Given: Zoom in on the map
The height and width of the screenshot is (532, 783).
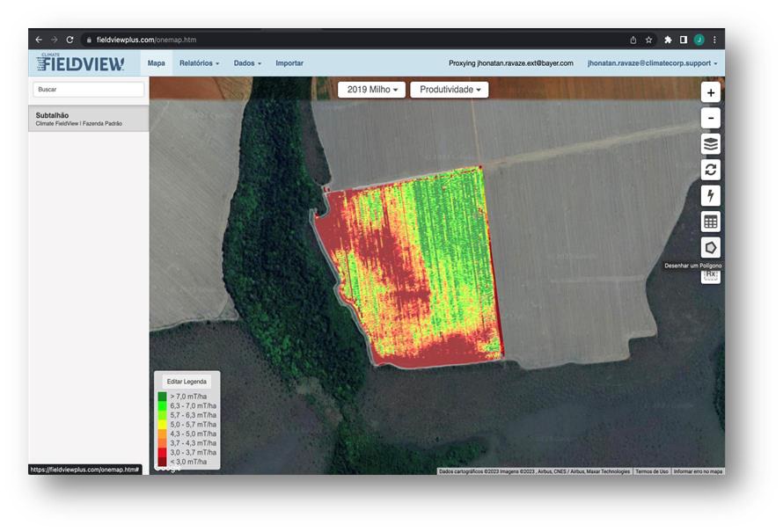Looking at the screenshot, I should click(x=711, y=92).
